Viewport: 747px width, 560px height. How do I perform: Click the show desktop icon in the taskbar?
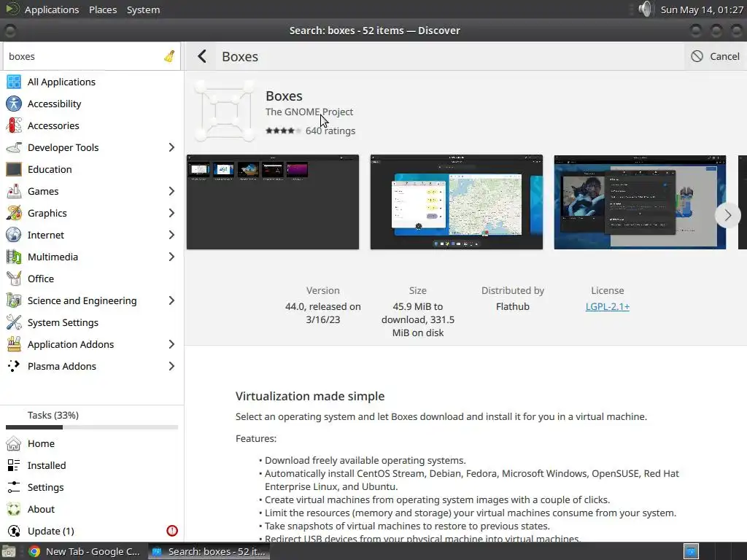(x=9, y=551)
